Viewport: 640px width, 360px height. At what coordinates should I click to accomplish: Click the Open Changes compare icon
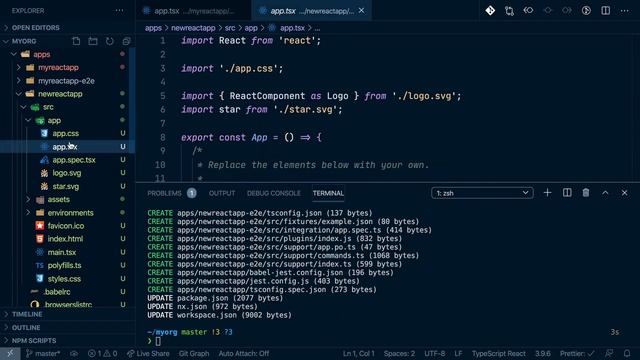[509, 11]
